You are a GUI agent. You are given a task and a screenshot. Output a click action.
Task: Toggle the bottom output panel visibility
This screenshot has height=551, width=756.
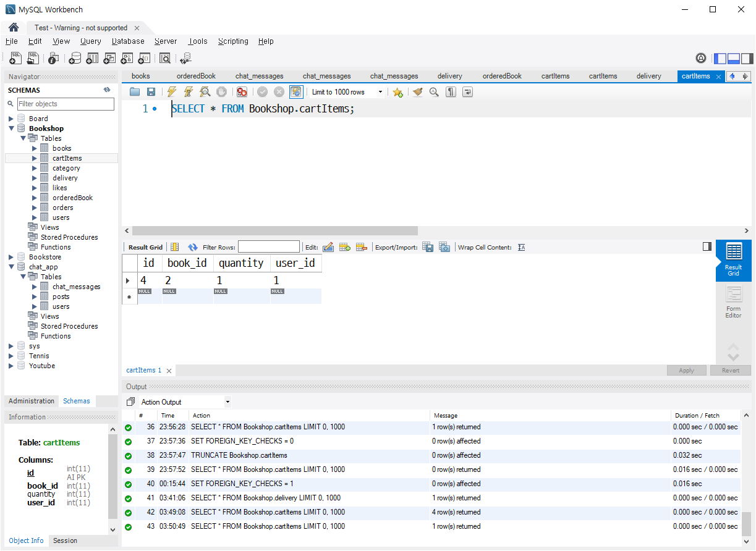(734, 59)
